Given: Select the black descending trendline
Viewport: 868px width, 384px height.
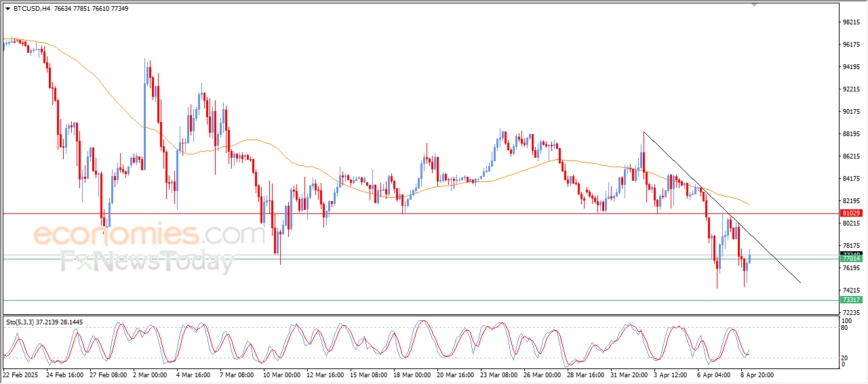Looking at the screenshot, I should 722,207.
